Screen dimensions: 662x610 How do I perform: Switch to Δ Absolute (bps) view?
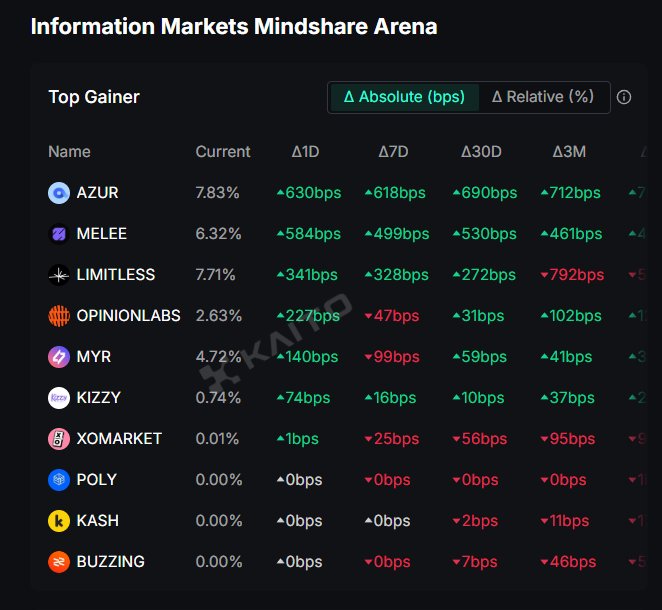coord(404,97)
